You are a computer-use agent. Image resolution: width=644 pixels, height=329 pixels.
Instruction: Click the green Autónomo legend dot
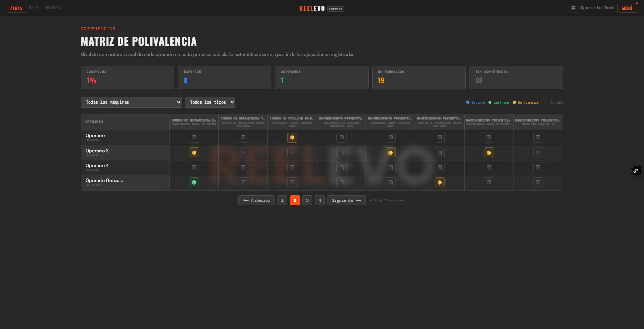click(x=490, y=103)
